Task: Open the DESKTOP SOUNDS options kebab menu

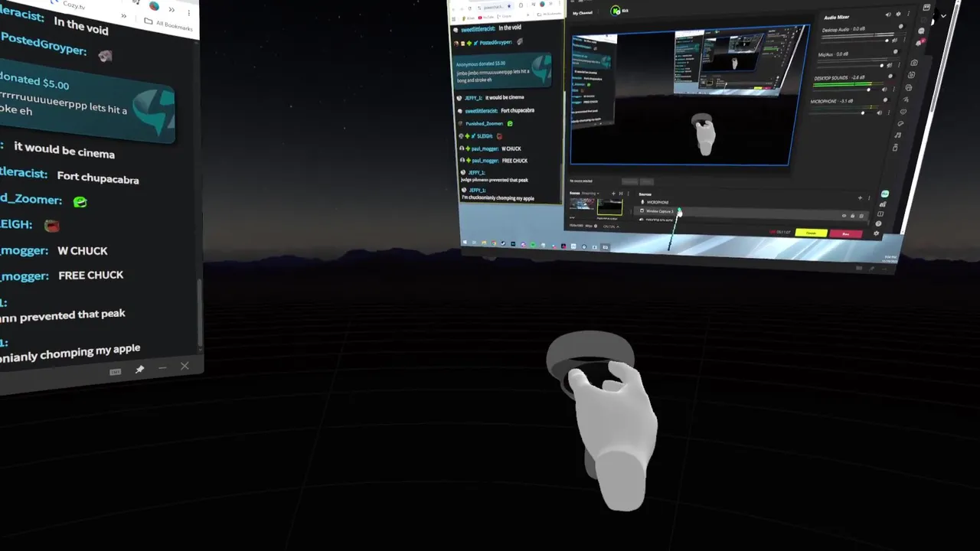Action: point(893,89)
